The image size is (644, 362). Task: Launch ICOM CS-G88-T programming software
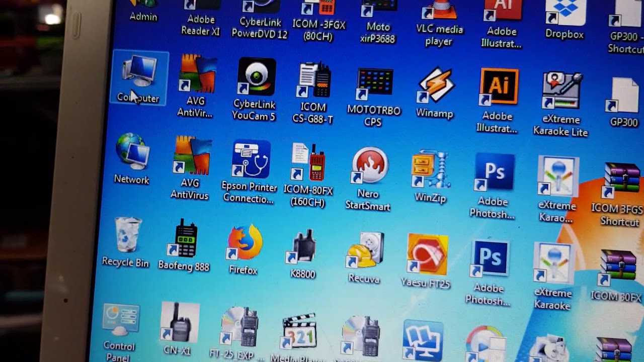point(313,93)
